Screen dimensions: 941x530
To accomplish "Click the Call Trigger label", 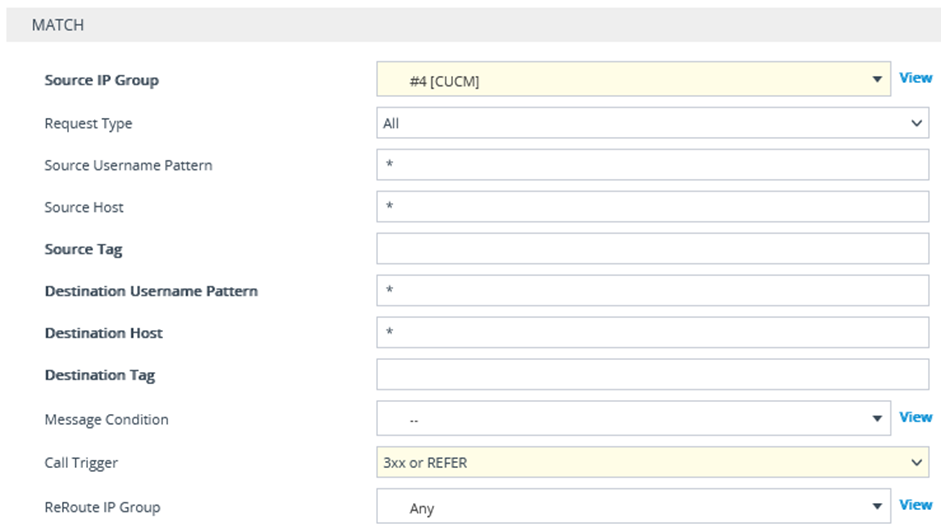I will click(81, 463).
